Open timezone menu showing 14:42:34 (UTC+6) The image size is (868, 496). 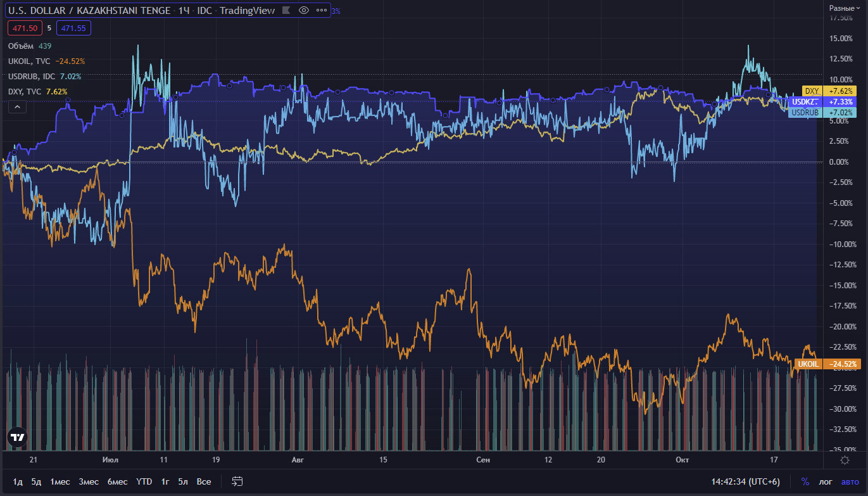[x=745, y=481]
